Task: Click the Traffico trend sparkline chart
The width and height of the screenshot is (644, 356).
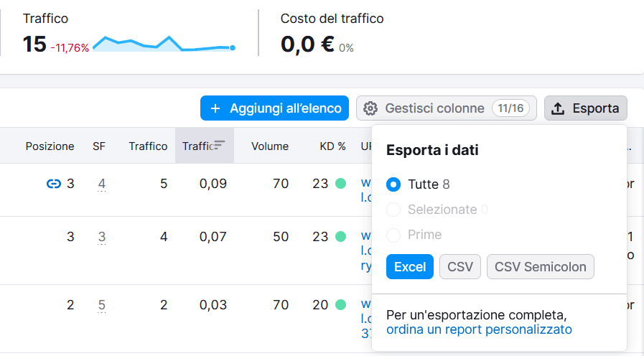Action: tap(164, 44)
